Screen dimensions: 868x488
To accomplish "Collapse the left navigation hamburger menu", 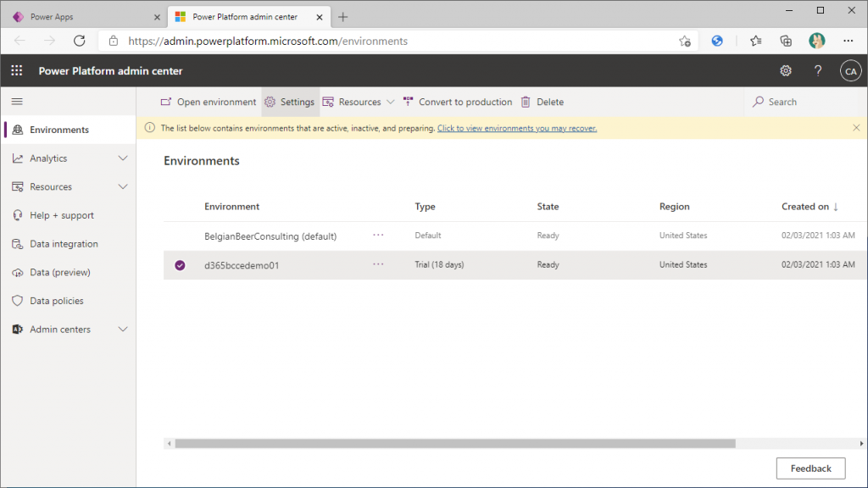I will (x=17, y=102).
